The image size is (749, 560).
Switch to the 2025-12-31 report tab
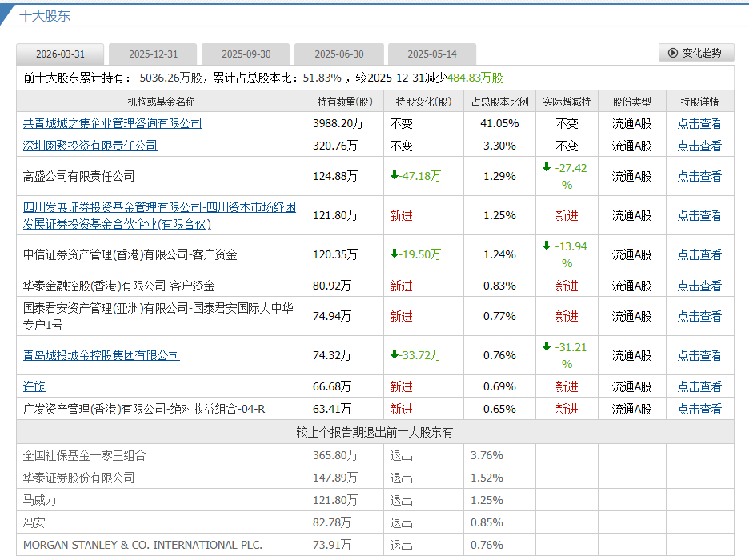154,54
